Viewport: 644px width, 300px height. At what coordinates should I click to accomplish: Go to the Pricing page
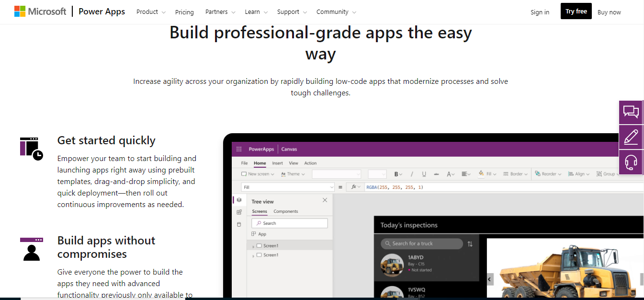pyautogui.click(x=184, y=12)
